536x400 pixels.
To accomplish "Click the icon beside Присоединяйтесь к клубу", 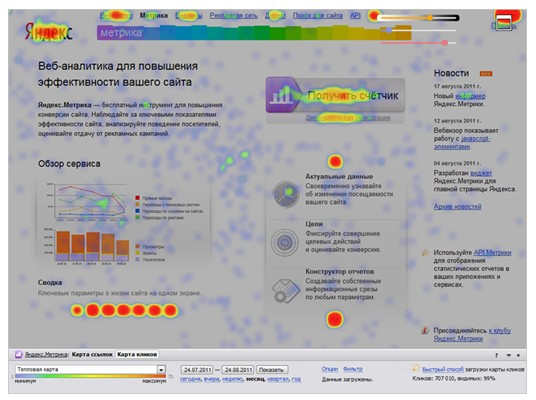I will pos(425,331).
